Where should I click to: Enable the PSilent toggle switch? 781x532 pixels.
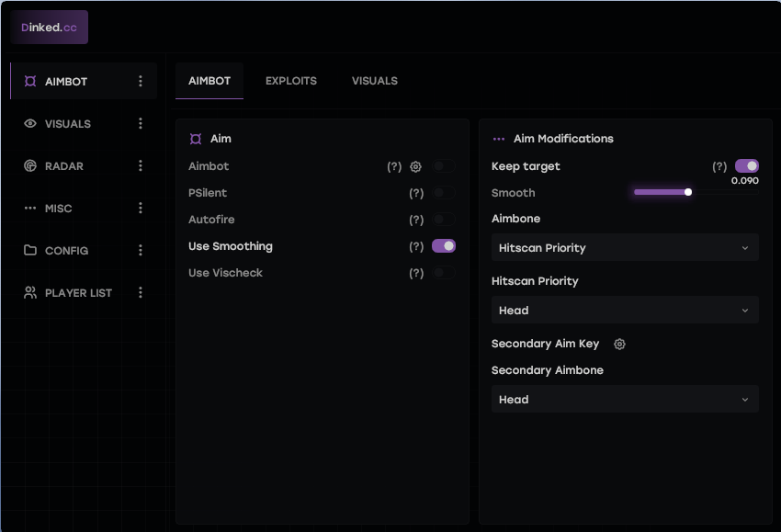click(x=443, y=193)
